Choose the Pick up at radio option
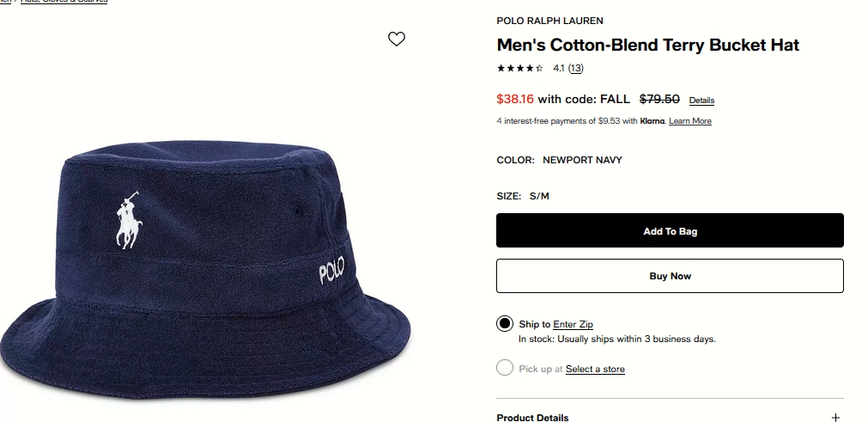868x422 pixels. click(505, 369)
